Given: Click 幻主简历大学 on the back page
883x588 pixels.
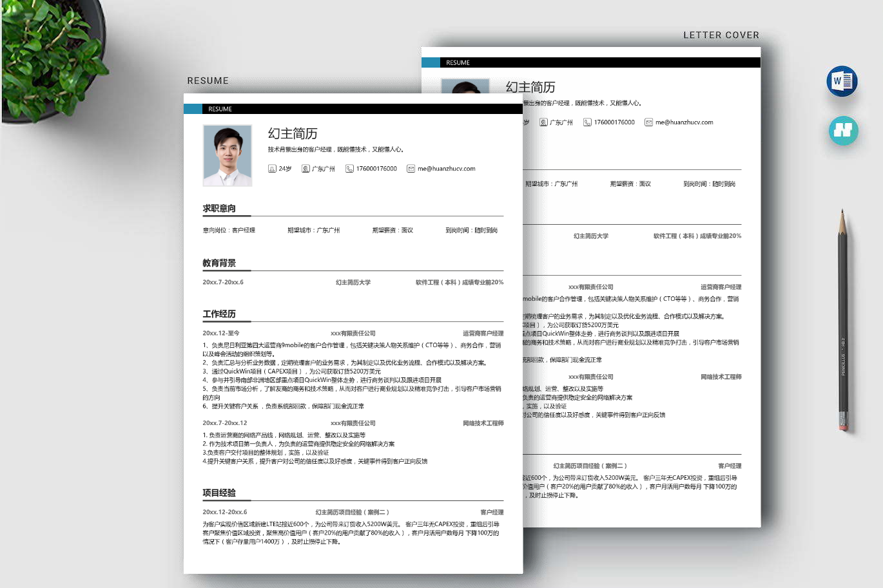Looking at the screenshot, I should coord(591,236).
